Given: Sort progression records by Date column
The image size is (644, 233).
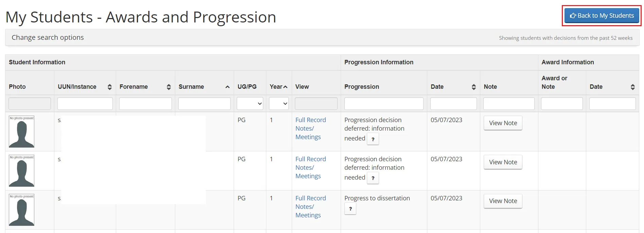Looking at the screenshot, I should (474, 87).
